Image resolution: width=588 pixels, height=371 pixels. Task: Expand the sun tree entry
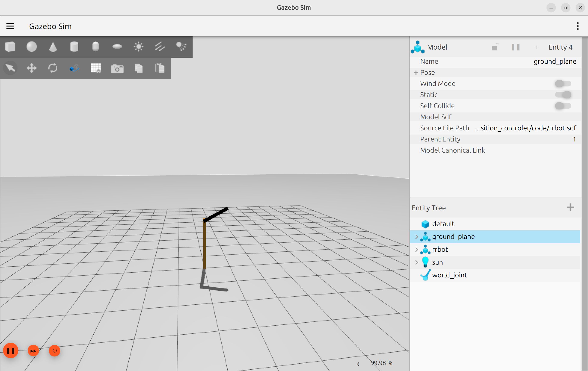(417, 262)
